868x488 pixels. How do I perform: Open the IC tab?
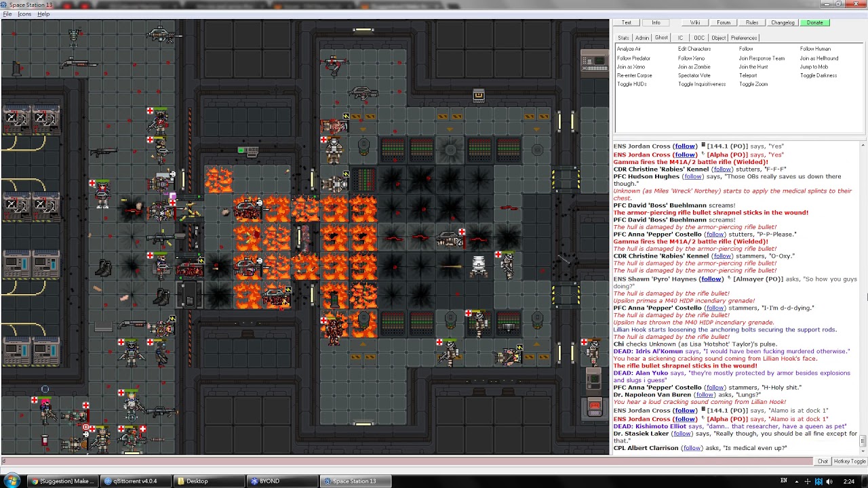click(x=680, y=38)
